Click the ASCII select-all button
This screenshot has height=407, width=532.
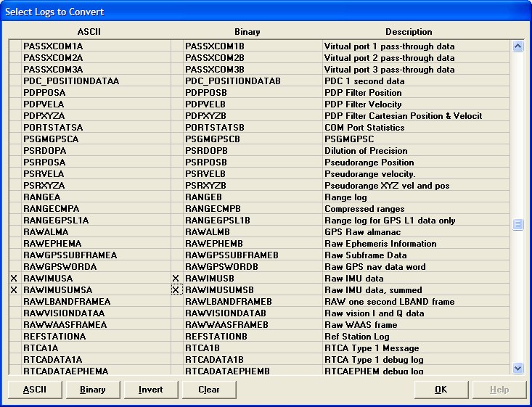coord(35,390)
